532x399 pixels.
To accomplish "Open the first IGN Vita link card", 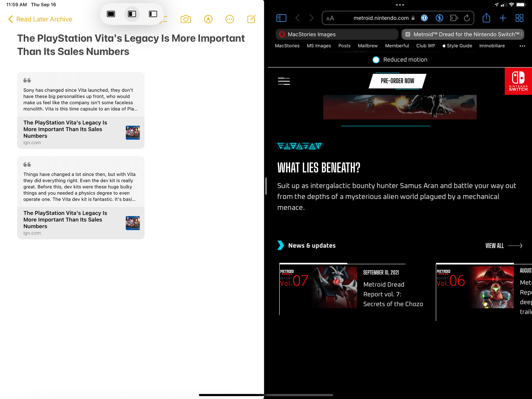I will click(x=81, y=133).
